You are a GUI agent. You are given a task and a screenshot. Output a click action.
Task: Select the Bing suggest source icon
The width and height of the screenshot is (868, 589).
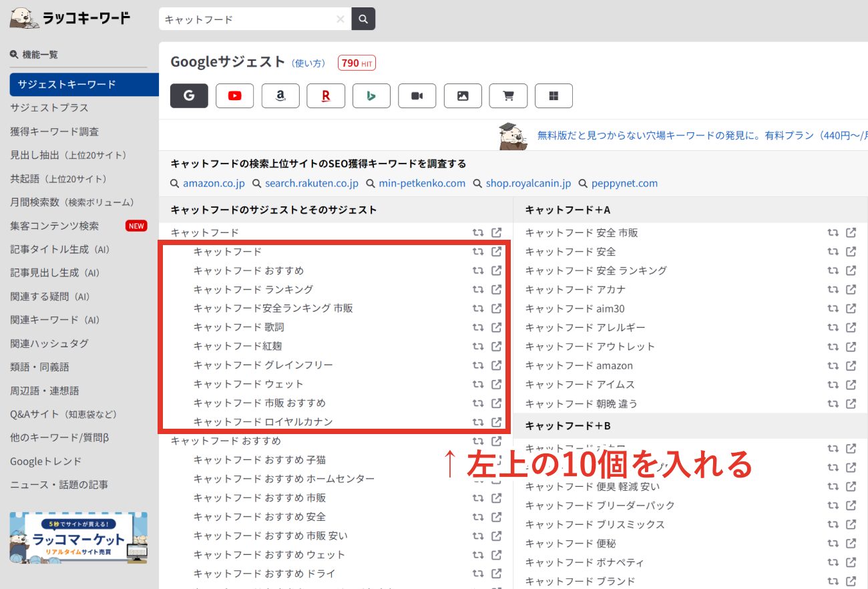tap(371, 95)
